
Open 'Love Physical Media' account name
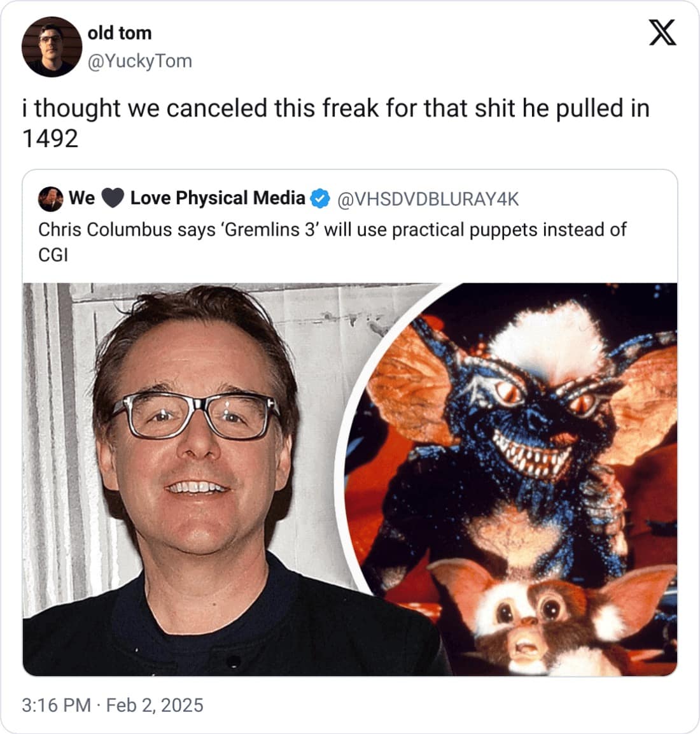pos(218,198)
